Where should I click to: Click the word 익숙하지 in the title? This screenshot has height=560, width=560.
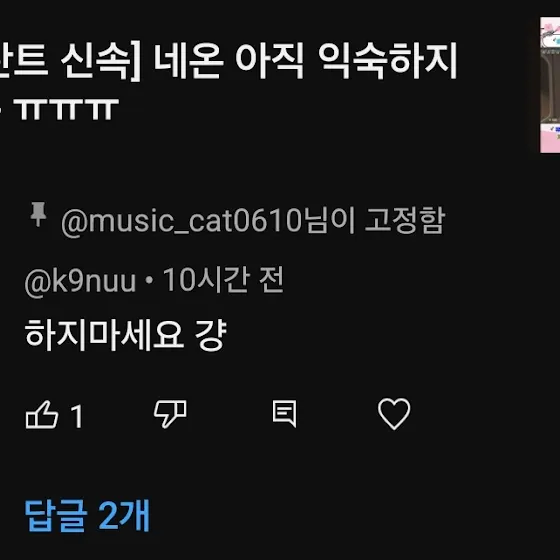[x=388, y=60]
